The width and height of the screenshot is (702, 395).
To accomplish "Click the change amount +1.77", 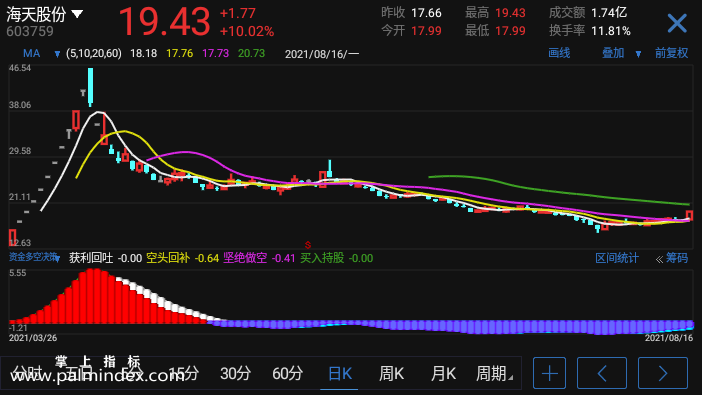I will (x=237, y=13).
